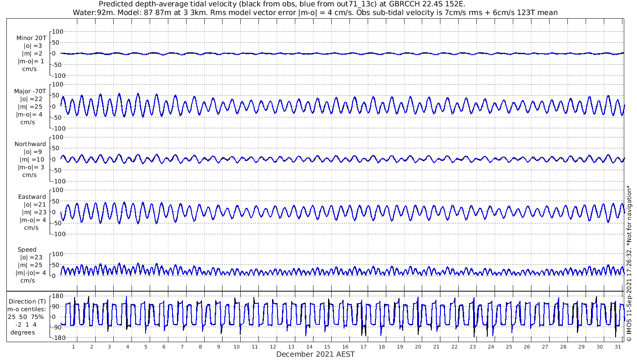The height and width of the screenshot is (364, 637).
Task: Select the 'Speed' panel label
Action: click(x=27, y=250)
